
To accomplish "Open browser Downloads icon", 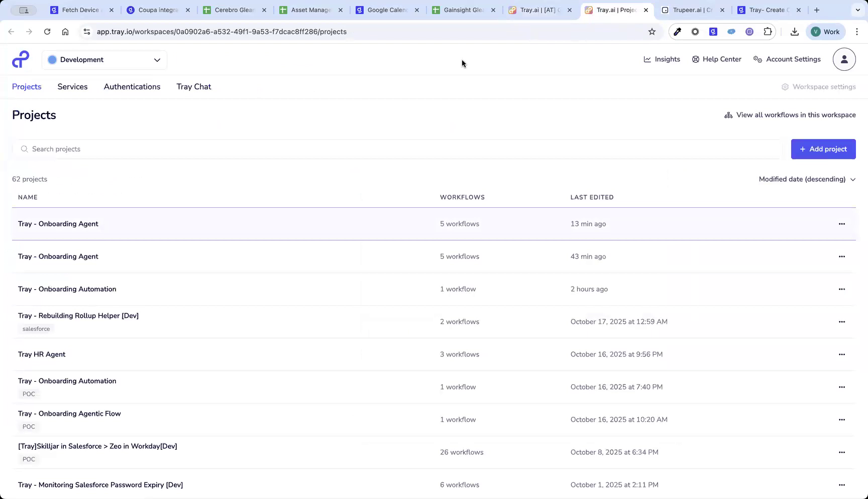I will click(795, 32).
